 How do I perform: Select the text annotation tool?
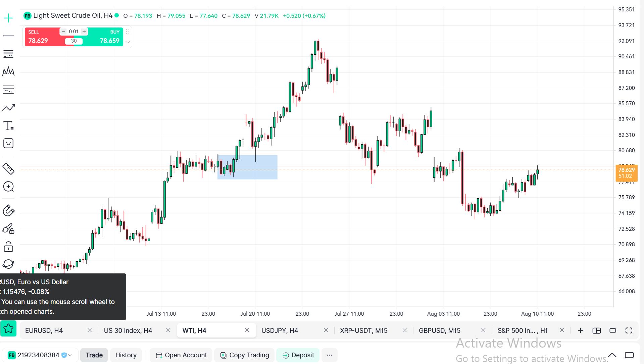coord(8,125)
